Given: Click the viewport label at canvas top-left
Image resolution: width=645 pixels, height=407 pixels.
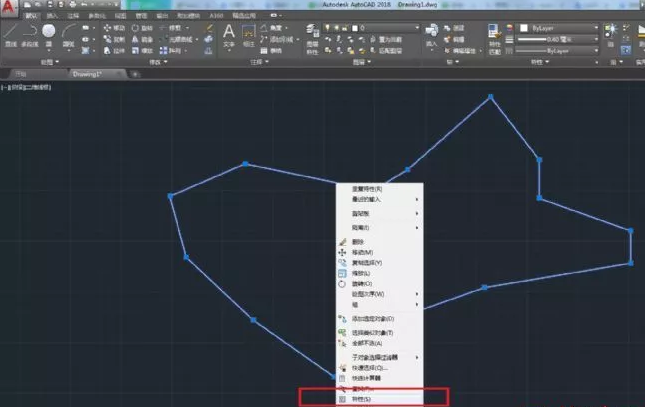Looking at the screenshot, I should 26,87.
